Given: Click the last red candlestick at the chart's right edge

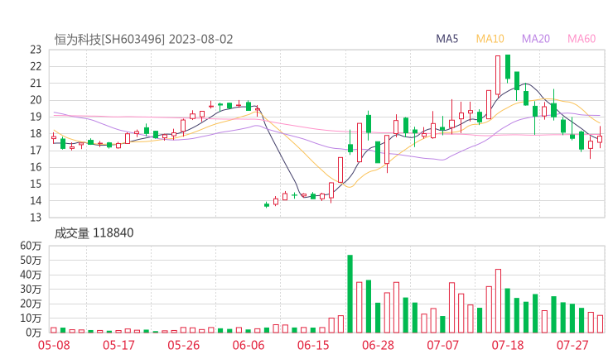Looking at the screenshot, I should (x=600, y=137).
